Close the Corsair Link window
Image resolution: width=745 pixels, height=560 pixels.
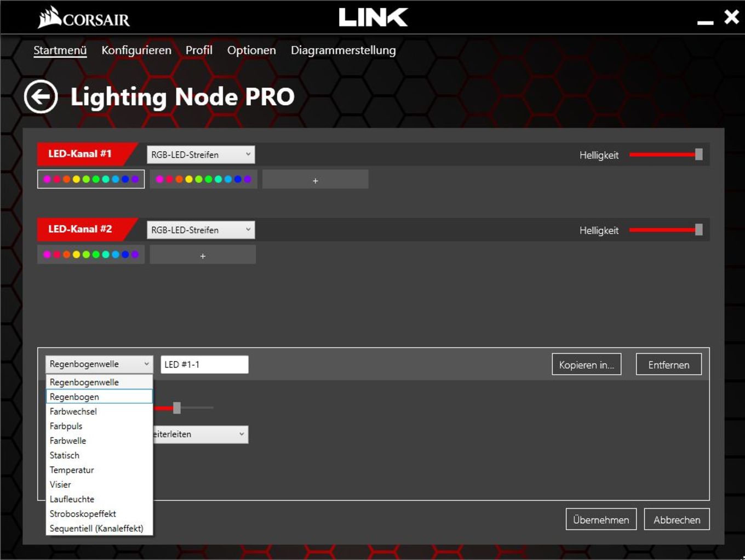(732, 17)
